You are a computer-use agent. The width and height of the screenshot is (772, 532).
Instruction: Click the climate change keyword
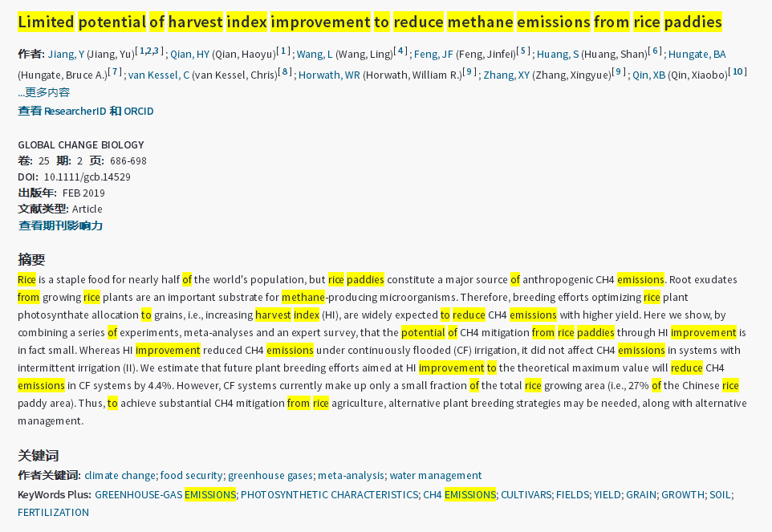[120, 475]
